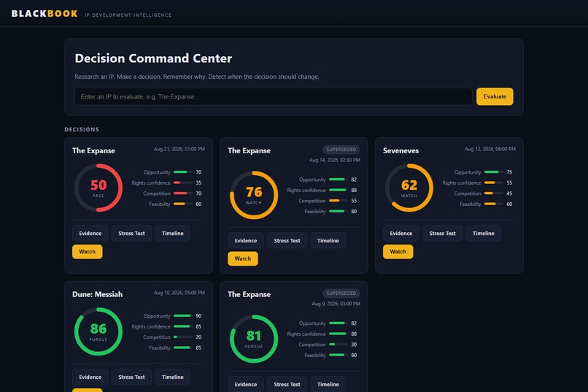The image size is (588, 392).
Task: Click Competition bar valued 30
Action: click(339, 345)
